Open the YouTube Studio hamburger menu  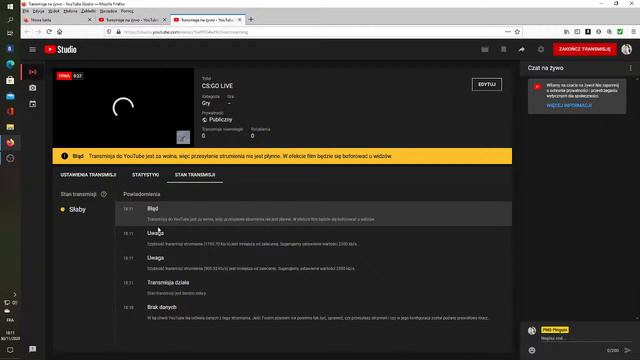click(x=33, y=49)
